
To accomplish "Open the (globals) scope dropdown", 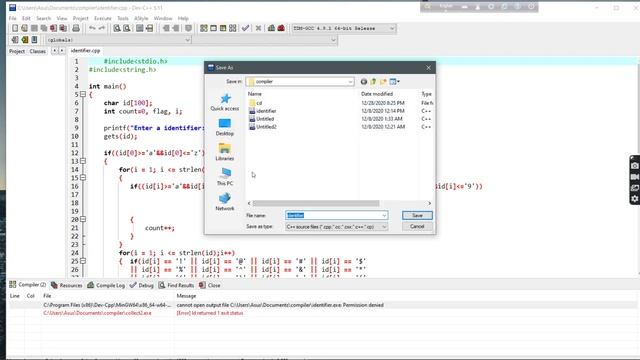I will [x=187, y=40].
